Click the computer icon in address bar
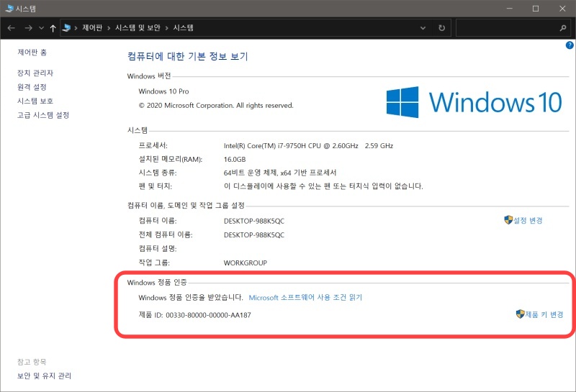The height and width of the screenshot is (392, 576). tap(66, 27)
